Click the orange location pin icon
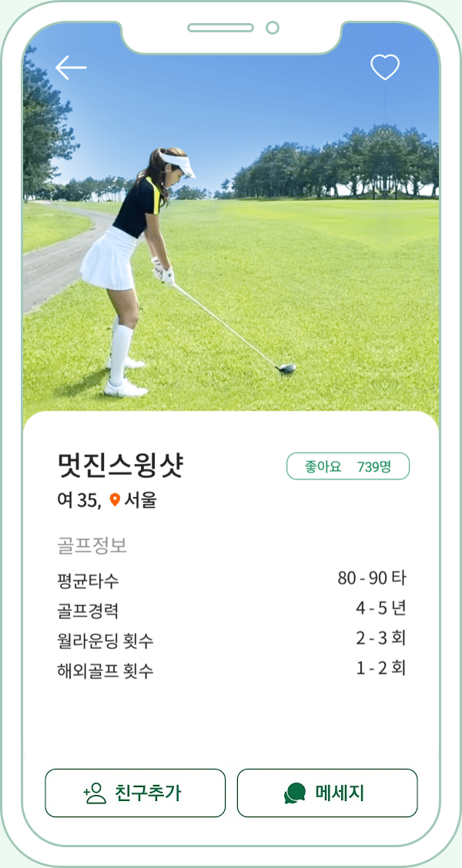462x868 pixels. (x=115, y=500)
